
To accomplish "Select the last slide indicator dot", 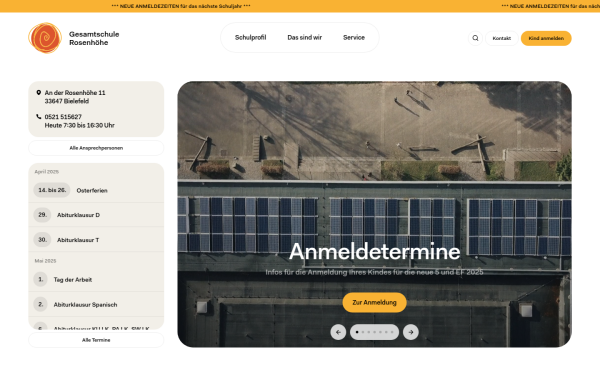I will [392, 332].
